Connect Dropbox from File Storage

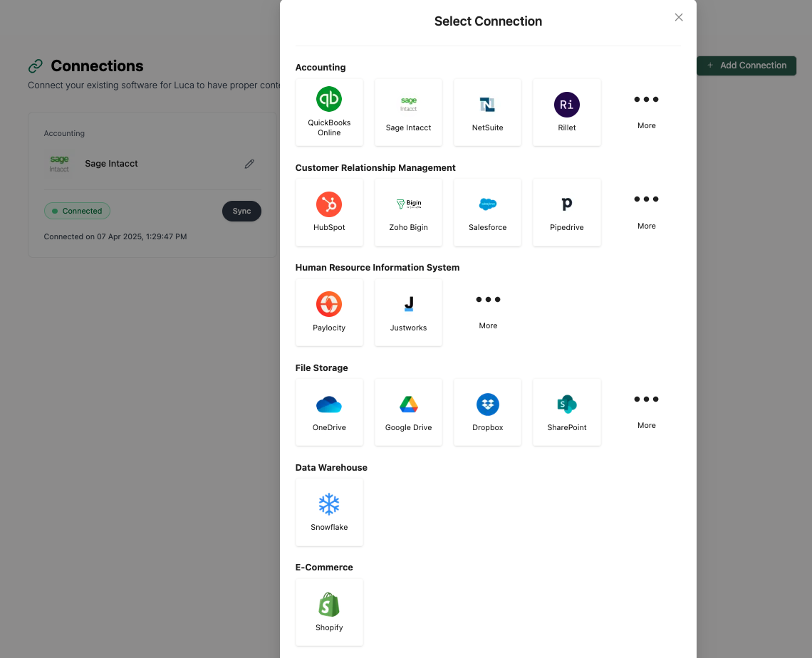point(487,412)
